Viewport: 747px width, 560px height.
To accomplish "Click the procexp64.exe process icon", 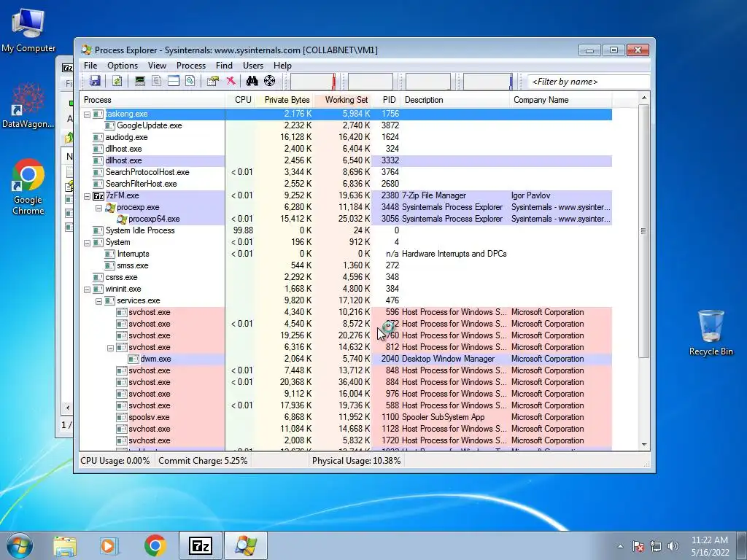I will 122,219.
